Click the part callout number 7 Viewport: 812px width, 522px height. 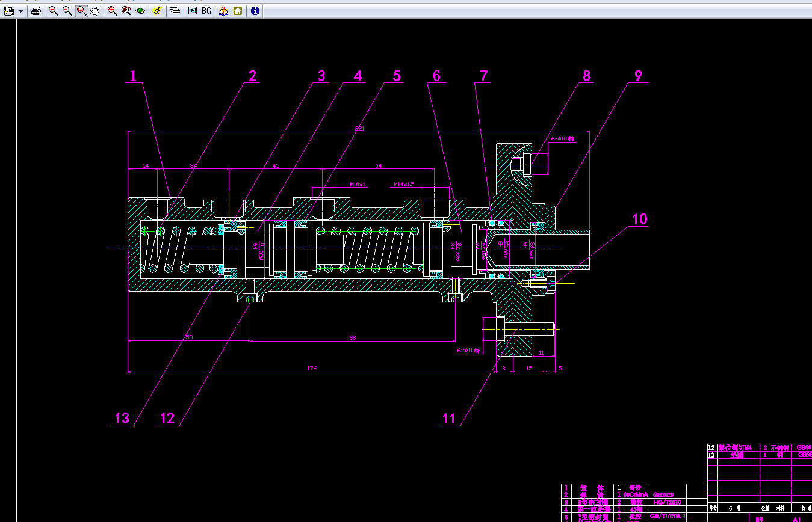pyautogui.click(x=483, y=76)
